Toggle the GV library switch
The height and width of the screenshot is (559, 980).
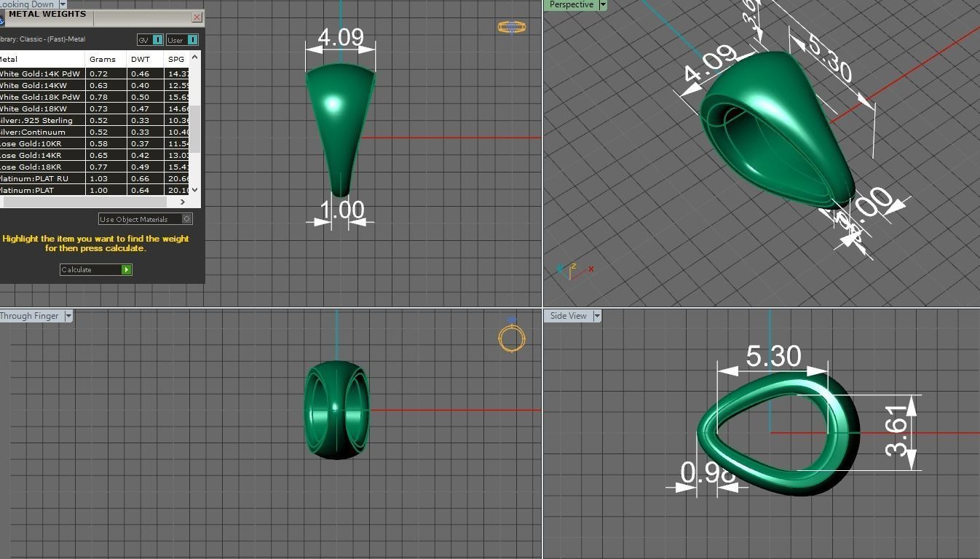tap(151, 39)
